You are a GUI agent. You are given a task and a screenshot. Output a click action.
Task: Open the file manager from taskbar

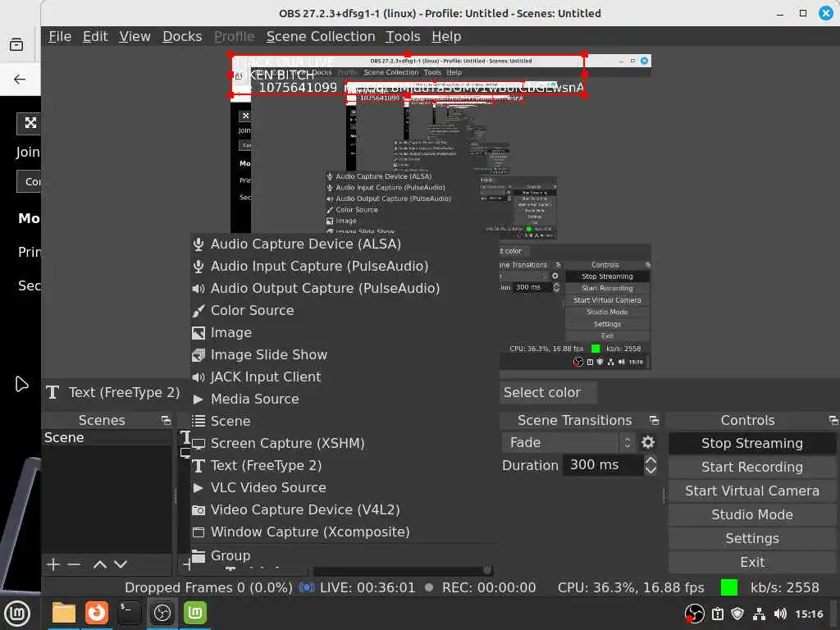point(64,613)
